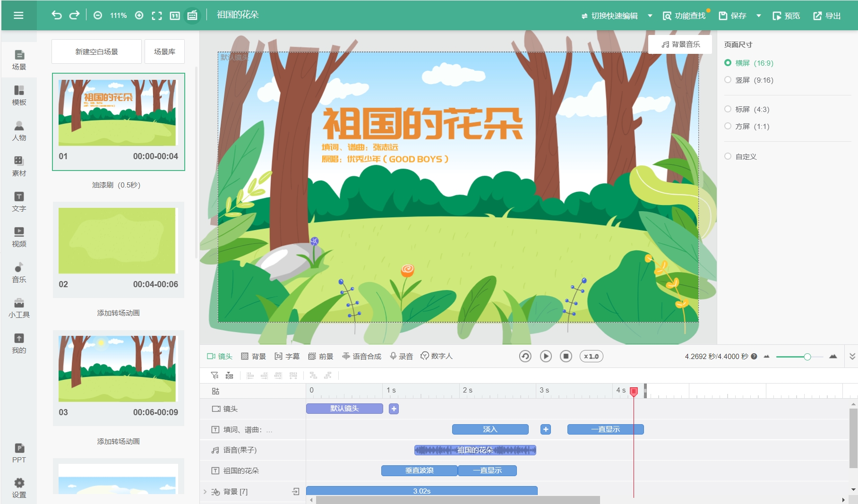Open 录音 recording tab
Screen dimensions: 858x504
(x=401, y=356)
